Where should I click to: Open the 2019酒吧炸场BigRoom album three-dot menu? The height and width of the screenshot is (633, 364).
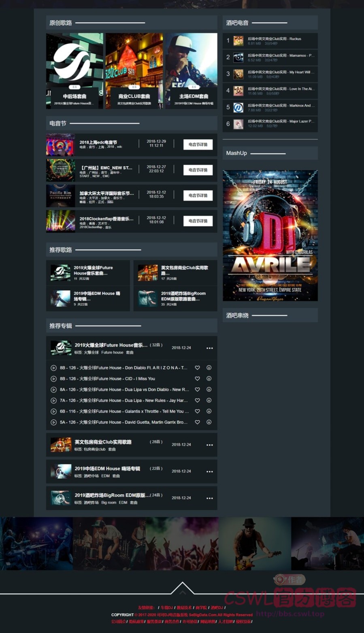point(209,499)
